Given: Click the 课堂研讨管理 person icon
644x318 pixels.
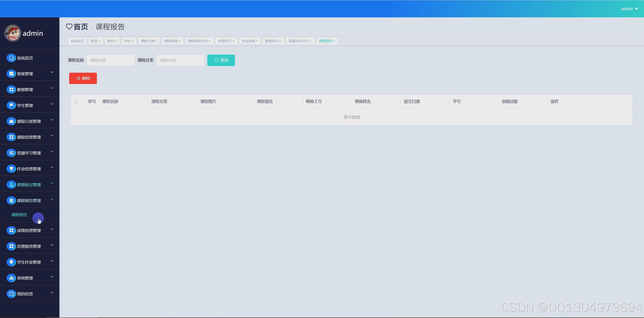Looking at the screenshot, I should 11,185.
